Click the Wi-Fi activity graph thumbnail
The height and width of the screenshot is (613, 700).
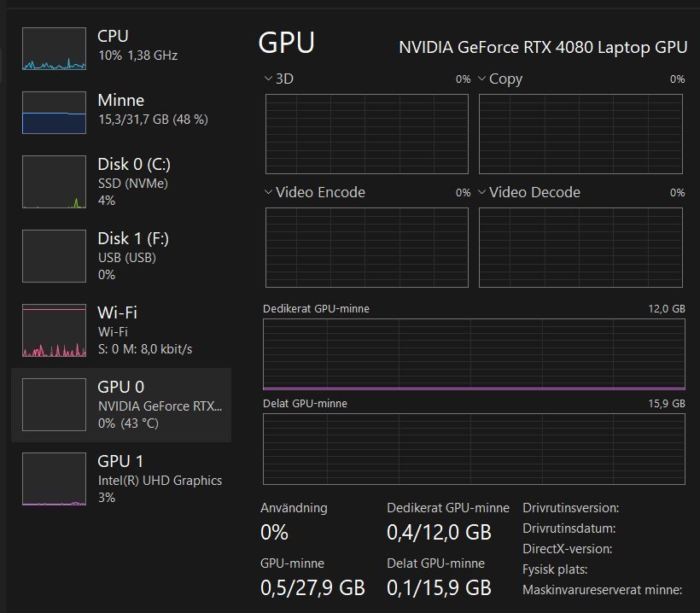pyautogui.click(x=54, y=330)
